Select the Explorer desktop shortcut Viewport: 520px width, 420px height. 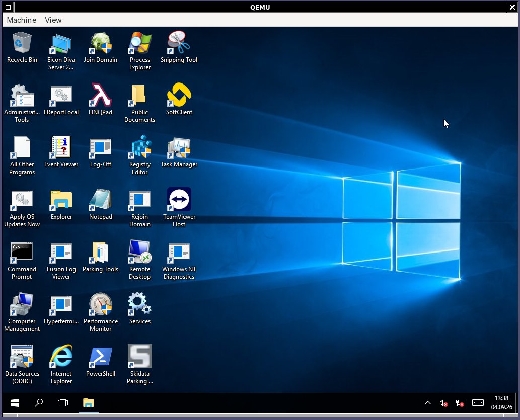pos(61,204)
